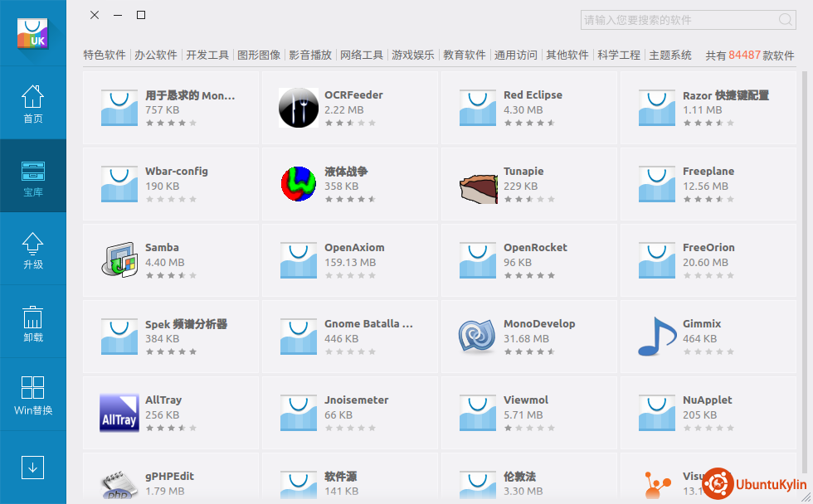
Task: Switch to the 开发工具 category
Action: (x=207, y=55)
